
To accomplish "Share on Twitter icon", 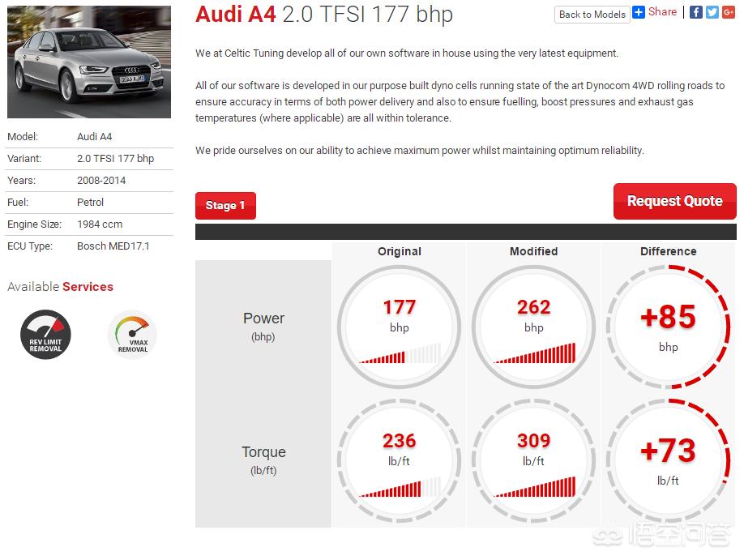I will (x=712, y=12).
